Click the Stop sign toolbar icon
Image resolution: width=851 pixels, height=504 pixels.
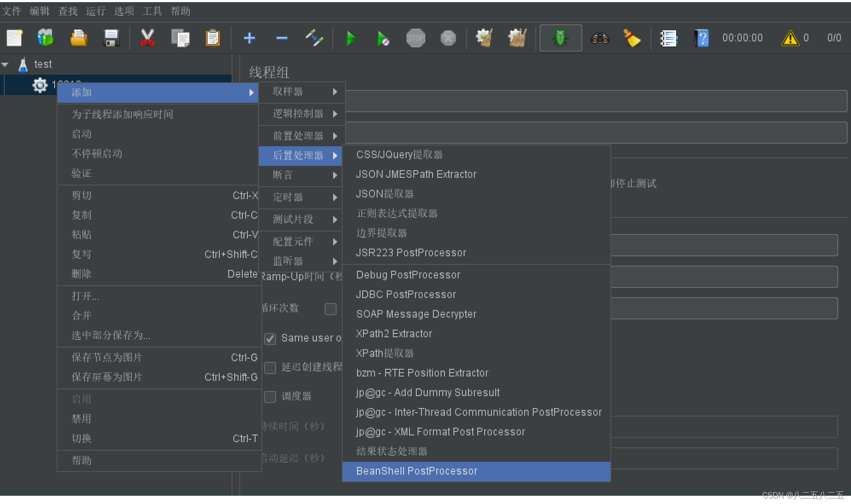(415, 38)
